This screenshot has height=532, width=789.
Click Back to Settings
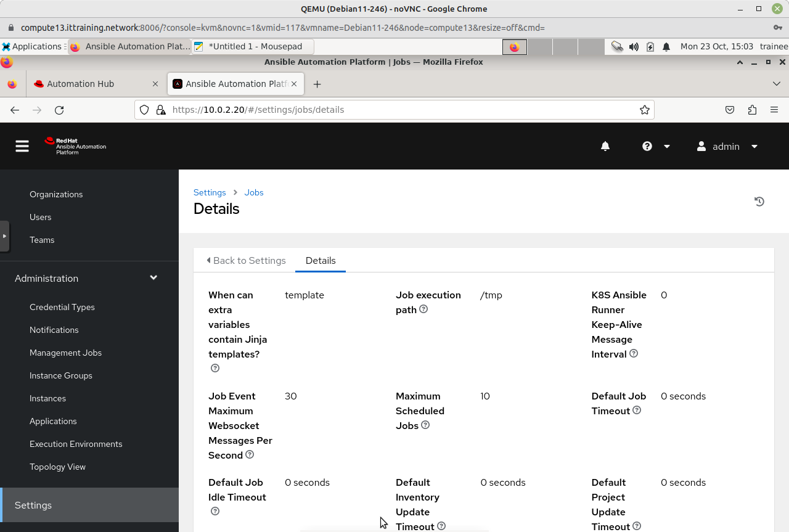[x=246, y=260]
